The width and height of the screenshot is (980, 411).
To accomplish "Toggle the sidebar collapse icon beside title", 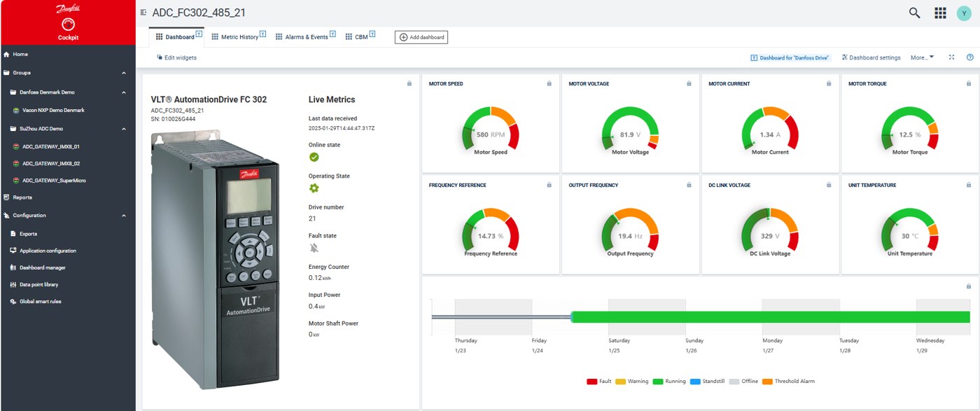I will 143,13.
